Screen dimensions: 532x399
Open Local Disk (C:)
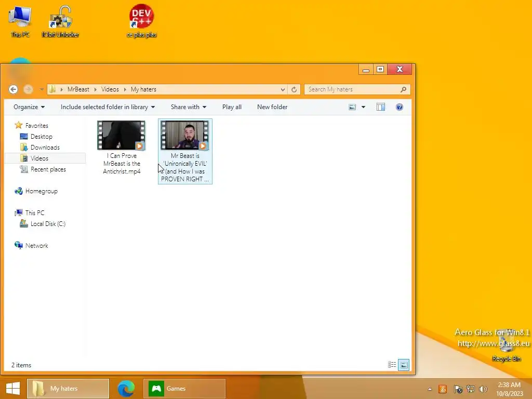[x=48, y=223]
